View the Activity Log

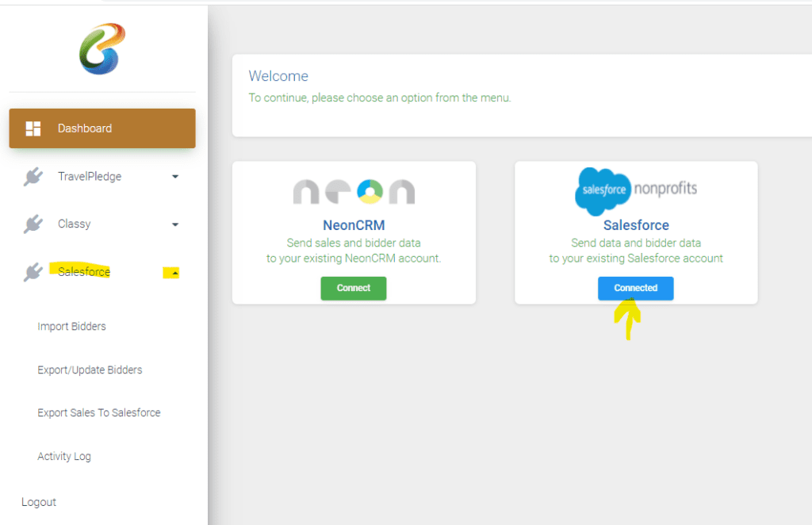tap(64, 457)
